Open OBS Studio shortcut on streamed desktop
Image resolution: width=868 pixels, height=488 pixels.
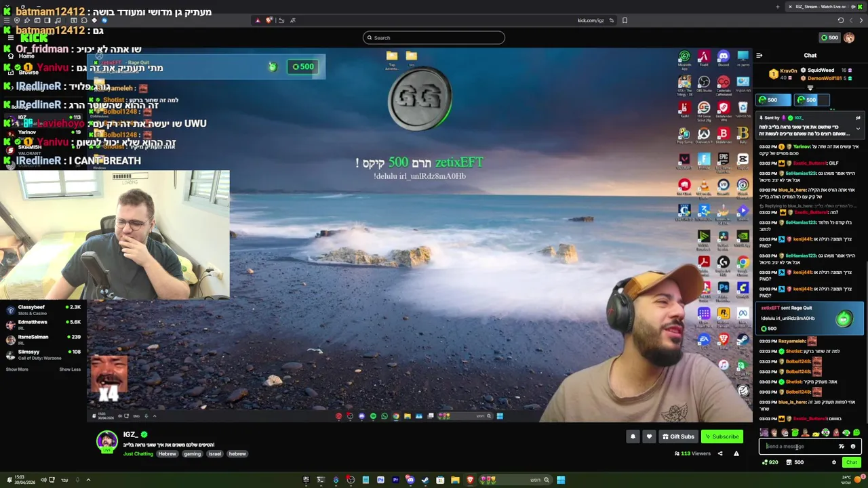(x=705, y=81)
